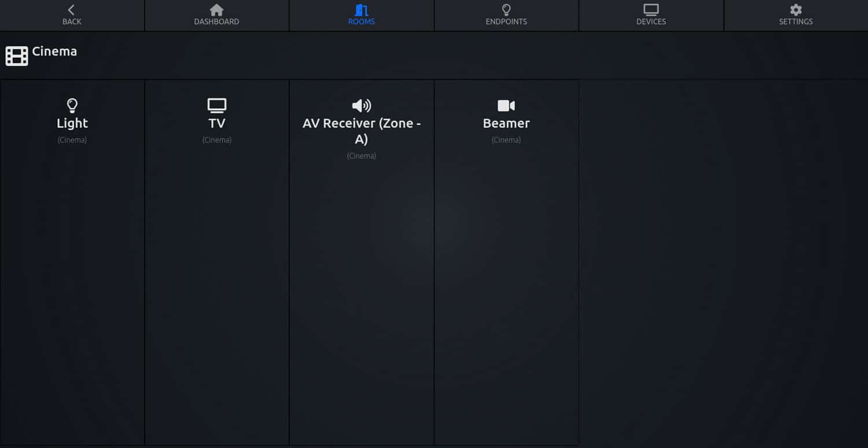Open the AV Receiver (Zone - A) title
868x448 pixels.
pyautogui.click(x=362, y=131)
